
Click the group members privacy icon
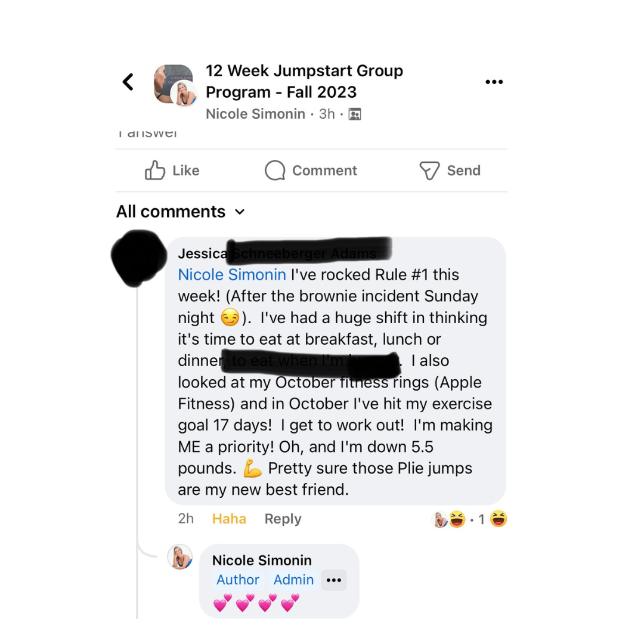[354, 114]
